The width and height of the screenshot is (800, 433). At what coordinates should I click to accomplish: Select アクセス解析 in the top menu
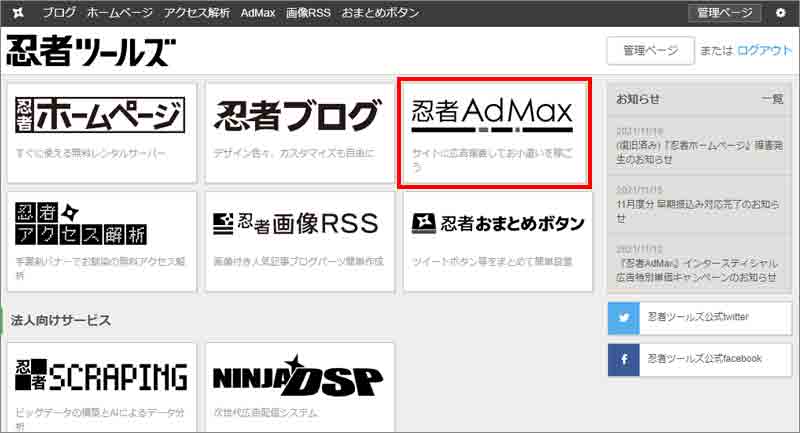[x=197, y=13]
